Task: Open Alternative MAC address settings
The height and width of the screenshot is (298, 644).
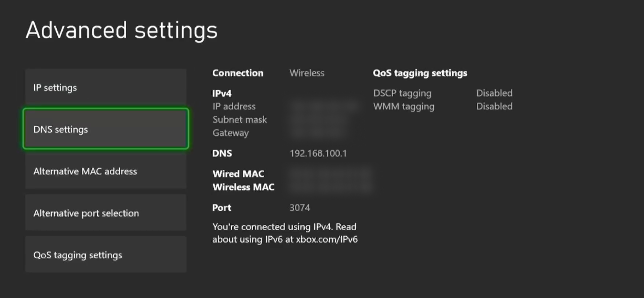Action: [106, 171]
